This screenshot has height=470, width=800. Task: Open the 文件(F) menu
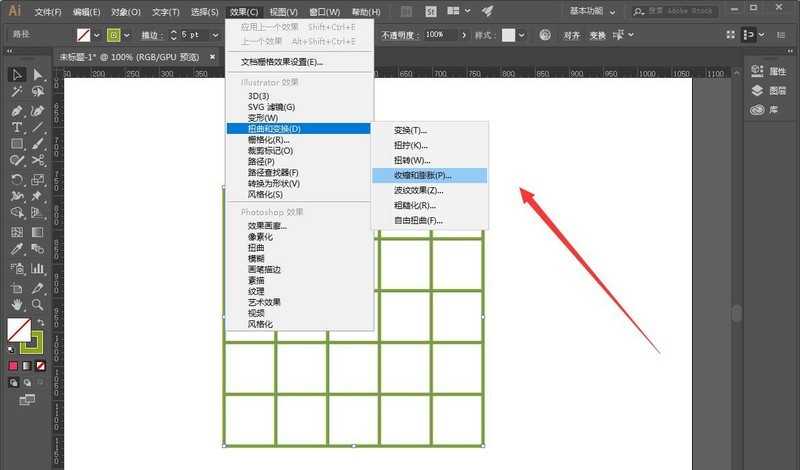48,11
